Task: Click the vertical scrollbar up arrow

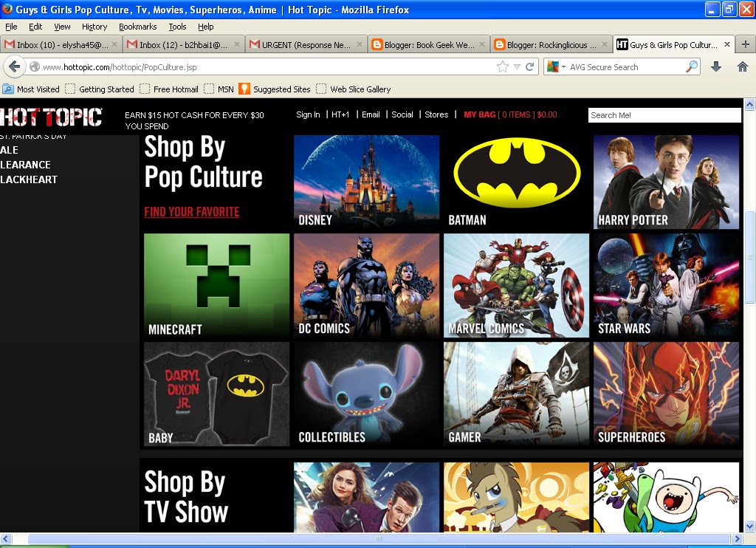Action: coord(749,104)
